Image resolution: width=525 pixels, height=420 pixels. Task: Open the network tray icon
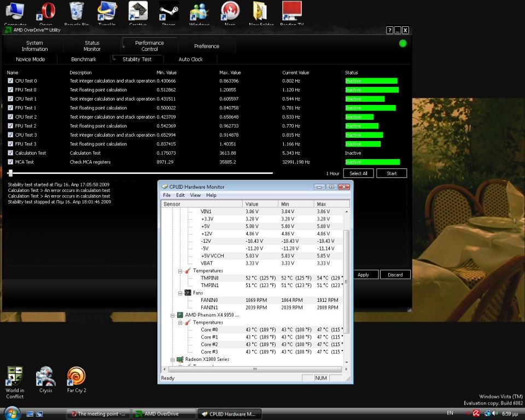click(x=487, y=413)
